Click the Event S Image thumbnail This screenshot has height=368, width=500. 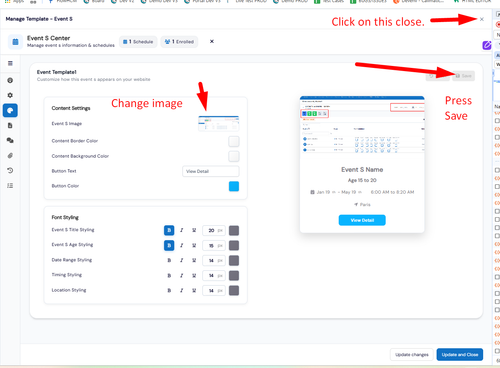pos(219,124)
